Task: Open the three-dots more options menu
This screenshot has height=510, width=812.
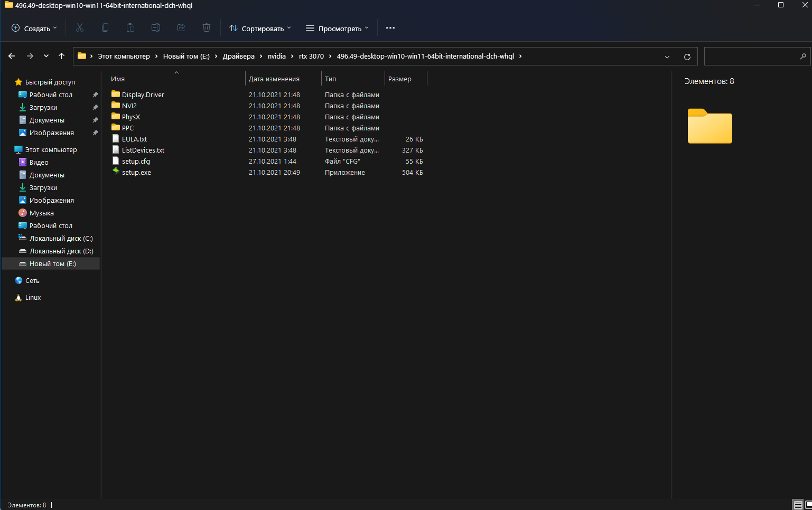Action: click(390, 28)
